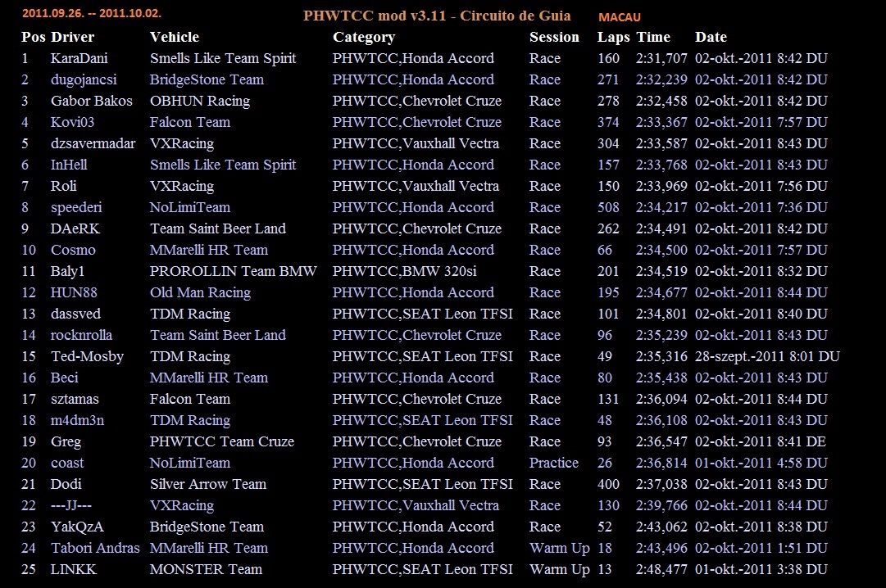Click vehicle PHWTCC Team Cruze
Viewport: 886px width, 588px height.
pyautogui.click(x=221, y=442)
